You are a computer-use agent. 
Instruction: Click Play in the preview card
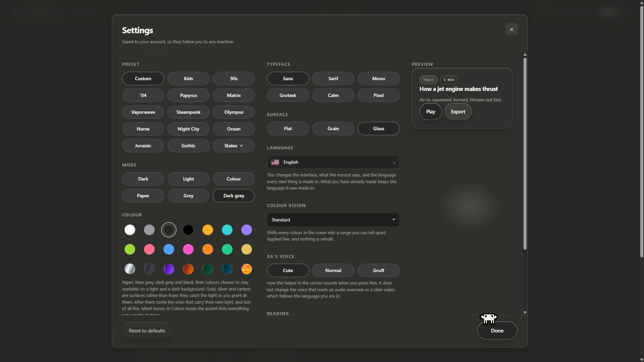(x=431, y=112)
